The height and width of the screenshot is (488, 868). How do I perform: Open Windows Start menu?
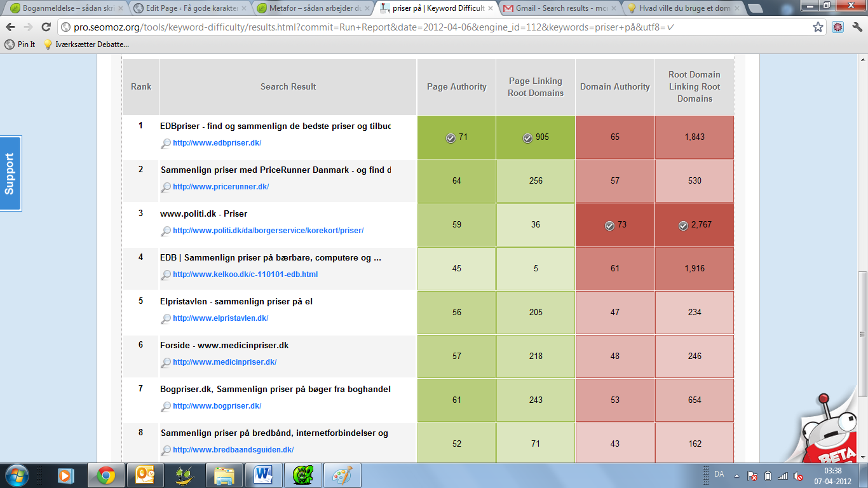pos(16,475)
